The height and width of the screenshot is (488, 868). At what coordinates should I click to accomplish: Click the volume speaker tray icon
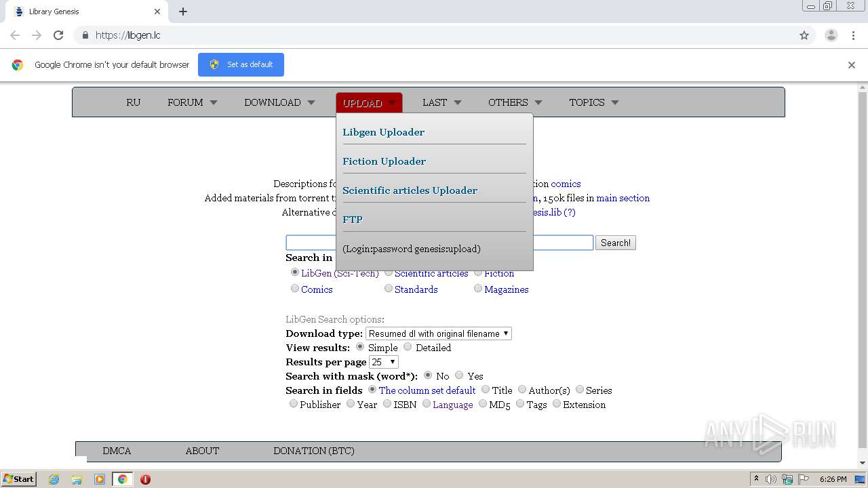[x=771, y=479]
